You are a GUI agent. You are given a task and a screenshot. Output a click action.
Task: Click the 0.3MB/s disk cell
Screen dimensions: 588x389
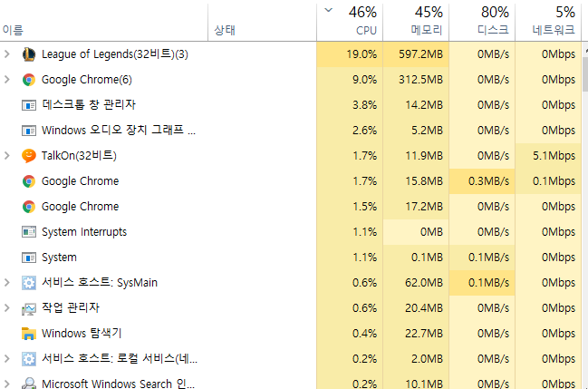482,181
